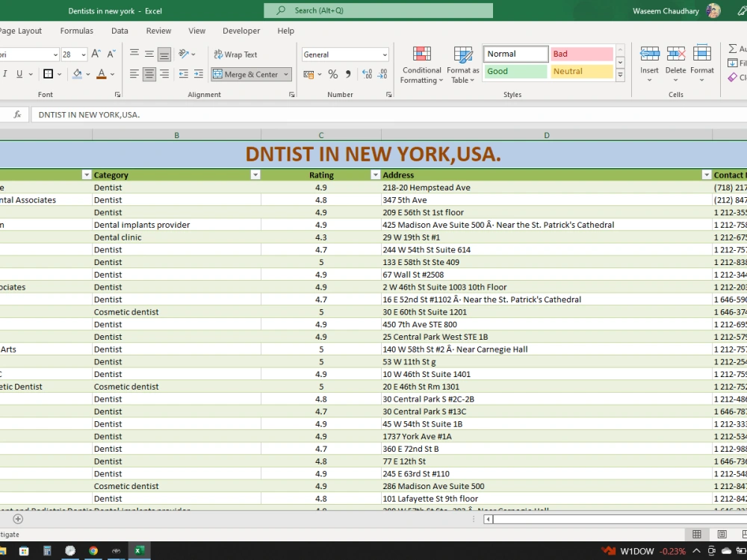
Task: Open Format as Table gallery
Action: [x=463, y=66]
